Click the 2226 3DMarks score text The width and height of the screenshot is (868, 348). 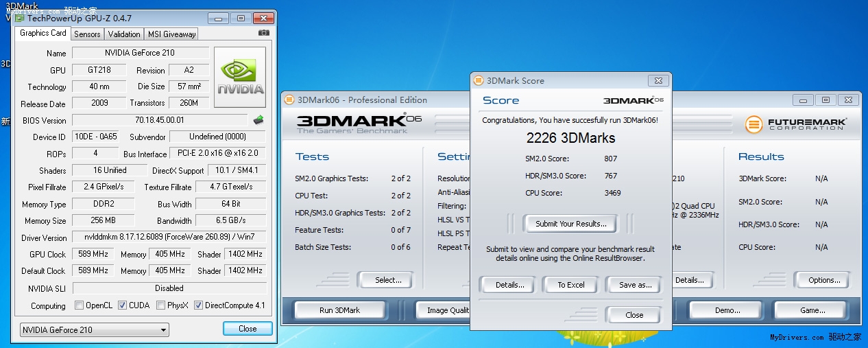point(570,138)
